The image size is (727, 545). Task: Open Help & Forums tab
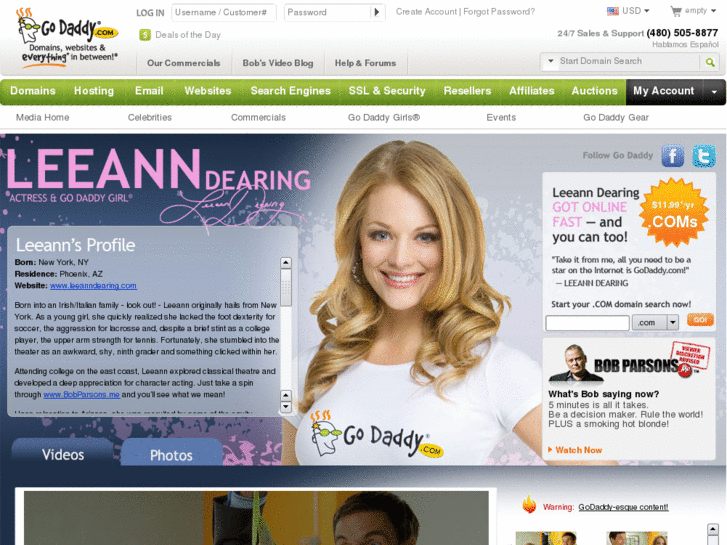(365, 63)
